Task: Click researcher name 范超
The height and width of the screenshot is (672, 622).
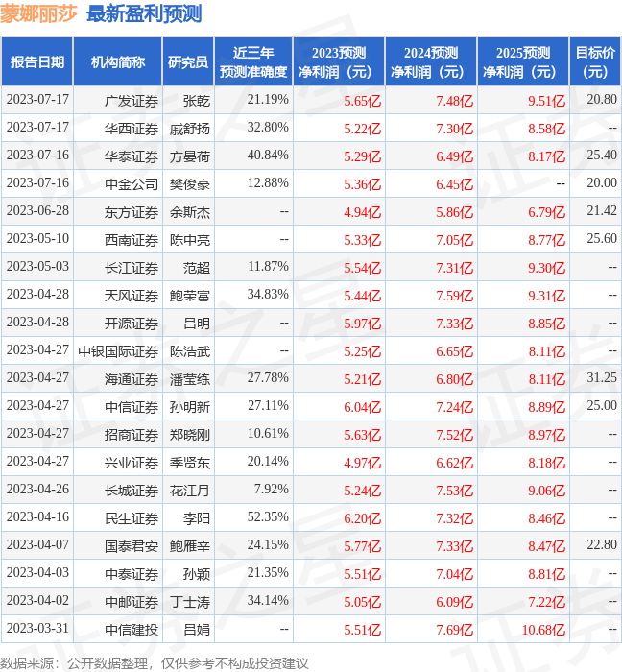Action: coord(197,268)
